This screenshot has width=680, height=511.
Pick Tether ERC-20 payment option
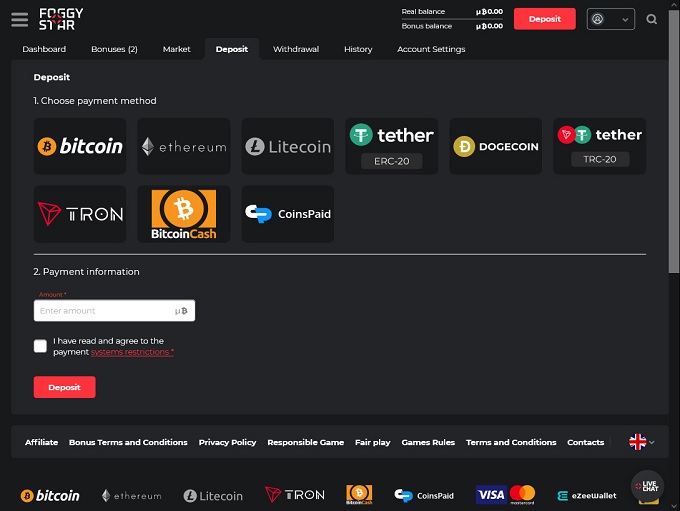392,146
